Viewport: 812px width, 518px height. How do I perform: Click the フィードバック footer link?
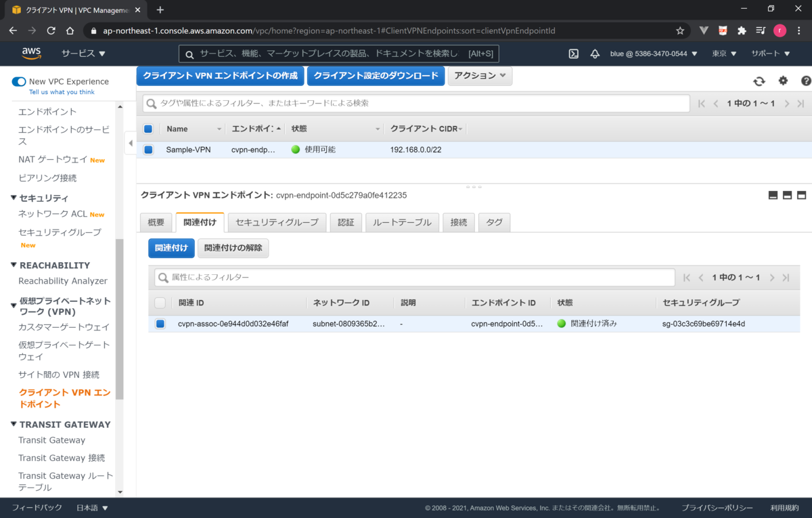[x=37, y=508]
